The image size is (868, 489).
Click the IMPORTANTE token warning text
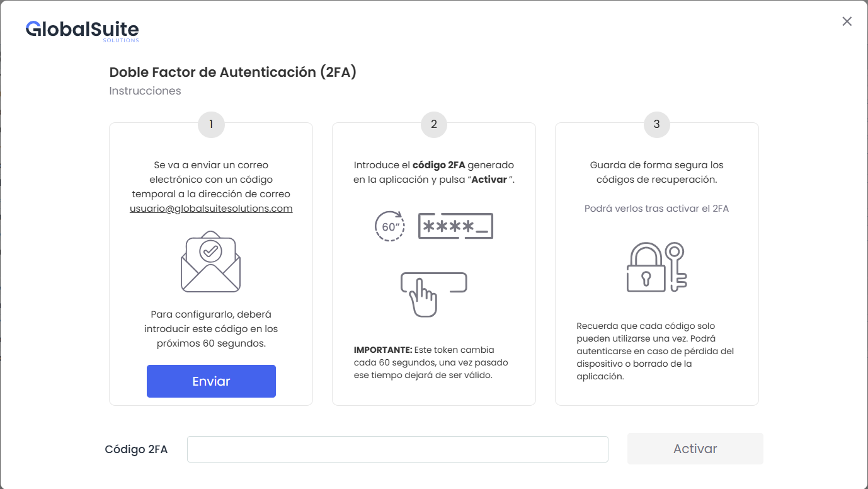[x=431, y=362]
